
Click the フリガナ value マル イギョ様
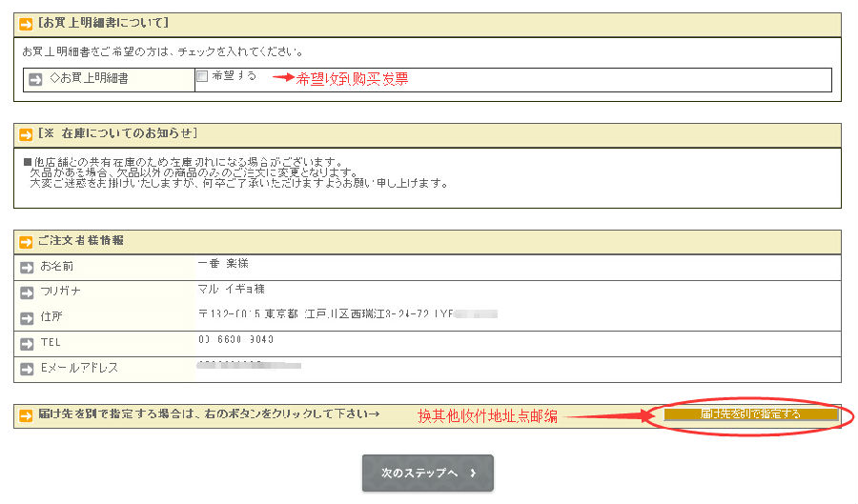pyautogui.click(x=231, y=289)
